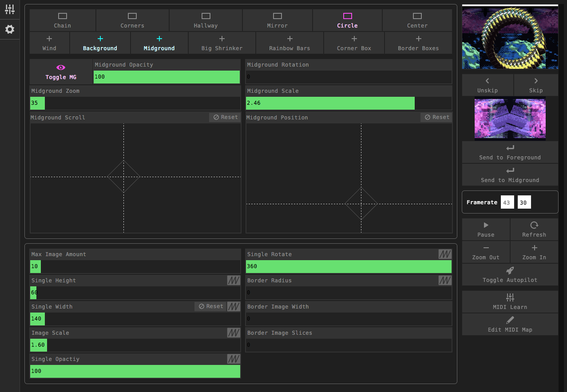
Task: Pause the visual playback
Action: (x=486, y=229)
